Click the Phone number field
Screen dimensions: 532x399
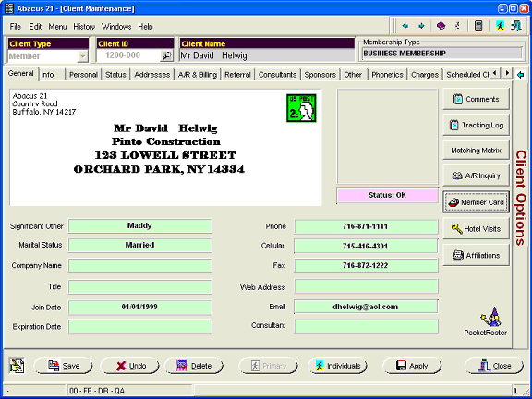point(366,226)
